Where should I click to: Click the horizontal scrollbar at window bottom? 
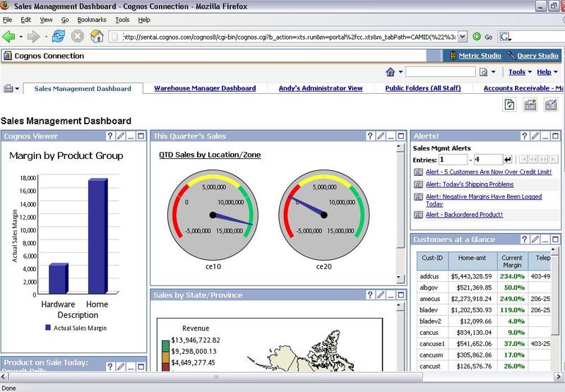[x=216, y=377]
